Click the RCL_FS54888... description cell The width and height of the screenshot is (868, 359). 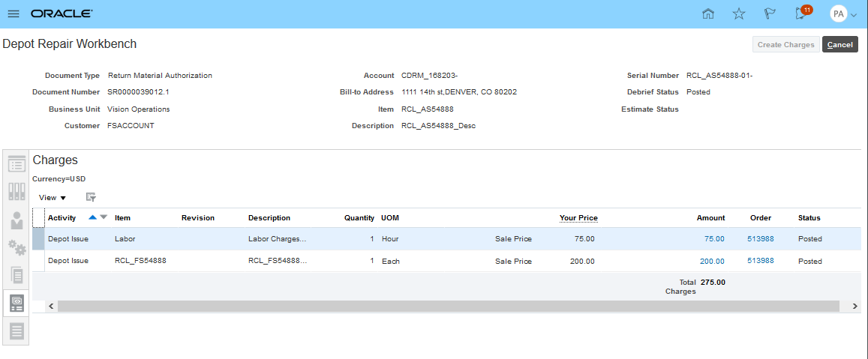[278, 261]
